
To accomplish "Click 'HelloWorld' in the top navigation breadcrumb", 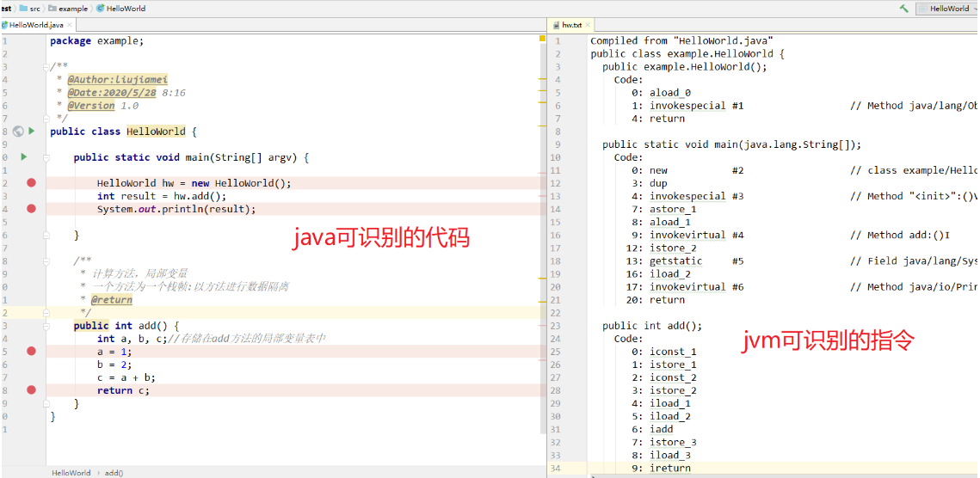I will click(x=126, y=9).
